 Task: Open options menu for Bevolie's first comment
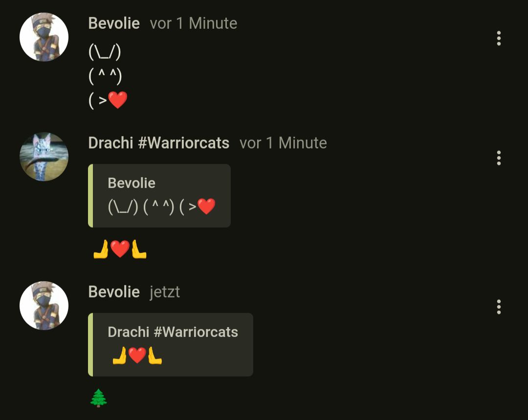[x=499, y=38]
